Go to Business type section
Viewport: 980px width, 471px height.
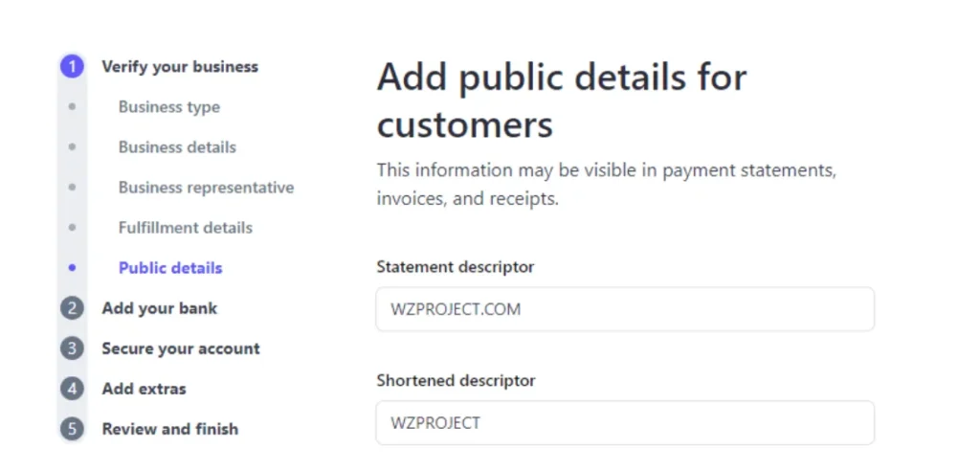pos(169,107)
